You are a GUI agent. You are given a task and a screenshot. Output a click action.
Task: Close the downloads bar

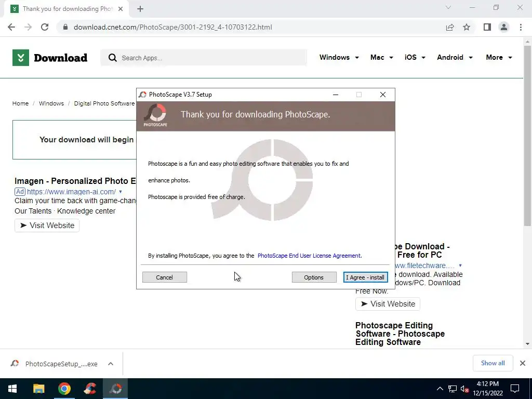523,363
